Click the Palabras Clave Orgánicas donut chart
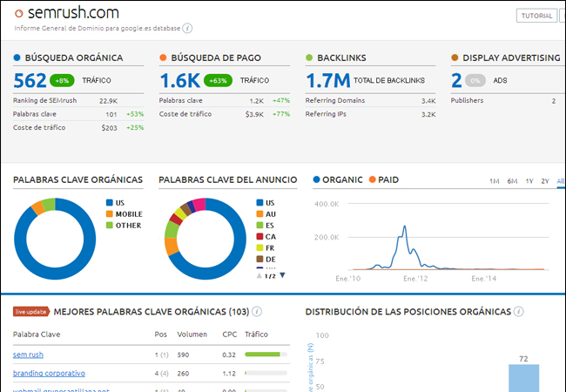This screenshot has width=566, height=392. 55,239
